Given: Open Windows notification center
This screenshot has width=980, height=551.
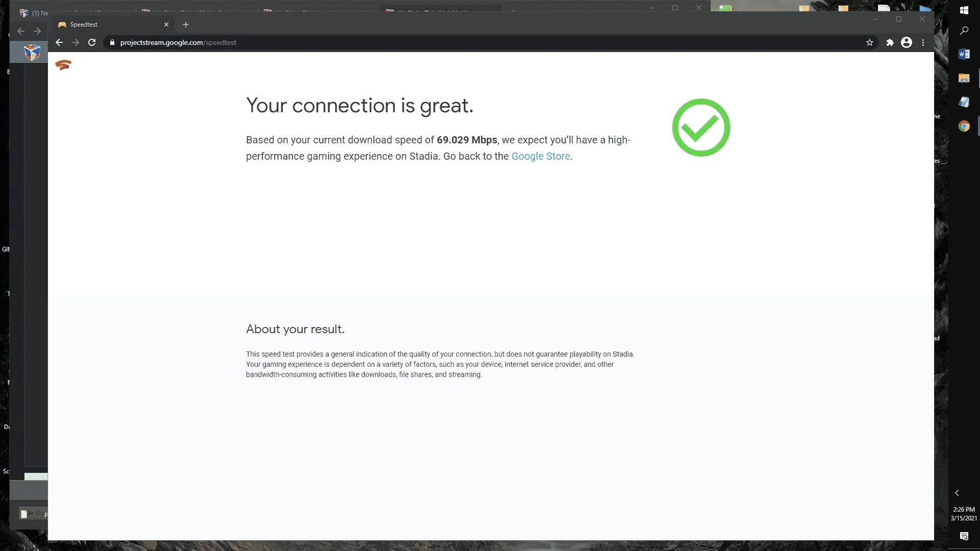Looking at the screenshot, I should coord(964,536).
